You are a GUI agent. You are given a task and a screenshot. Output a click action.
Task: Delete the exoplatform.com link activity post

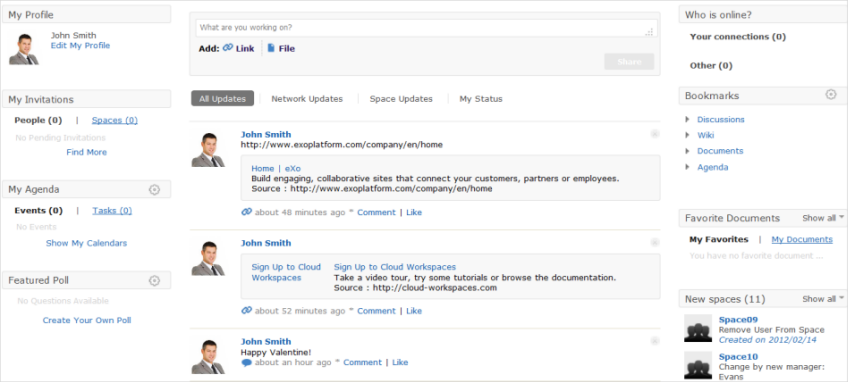[654, 134]
